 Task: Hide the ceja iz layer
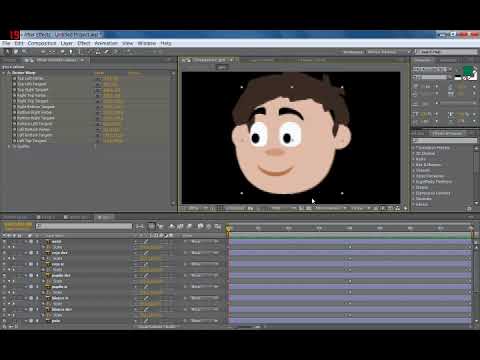(x=5, y=264)
